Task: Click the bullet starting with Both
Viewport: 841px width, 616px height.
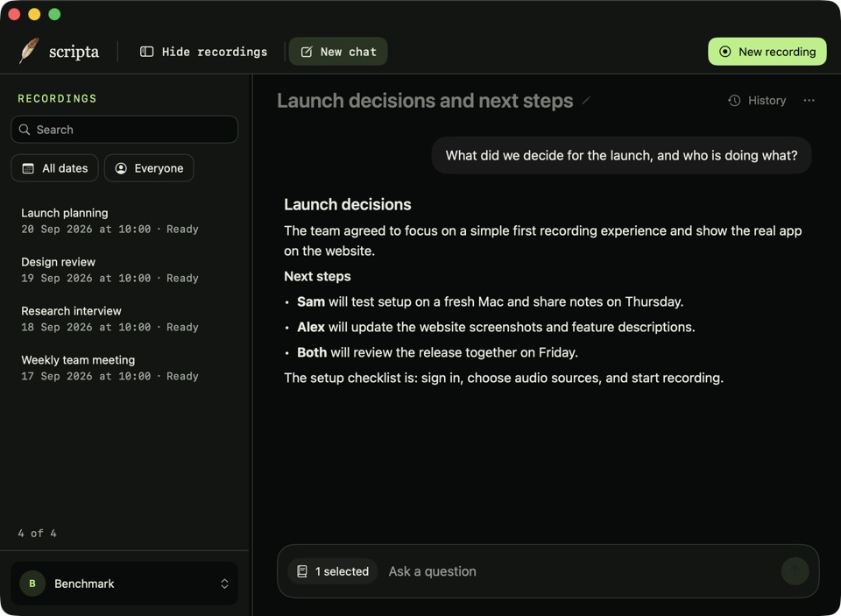Action: pyautogui.click(x=438, y=352)
